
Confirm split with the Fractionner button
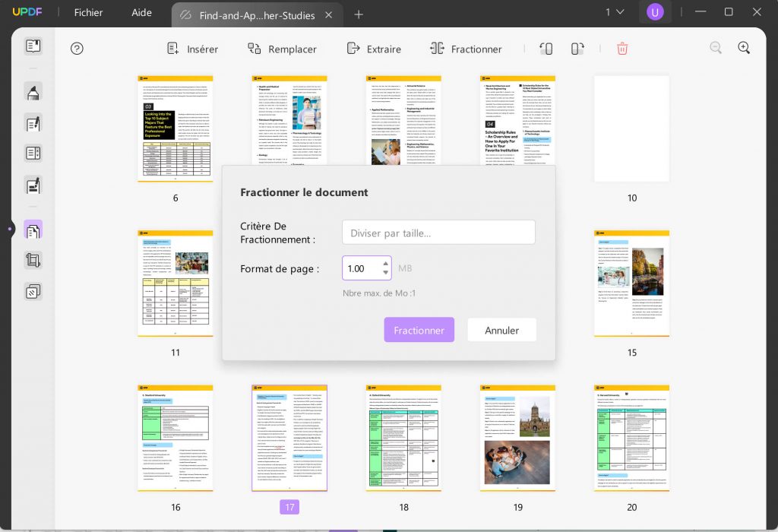pyautogui.click(x=419, y=330)
